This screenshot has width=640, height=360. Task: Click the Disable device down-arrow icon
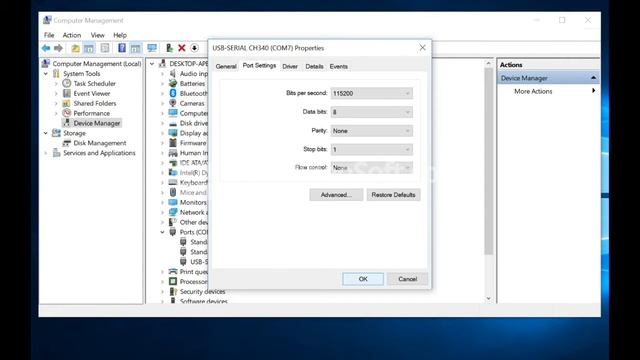(194, 48)
